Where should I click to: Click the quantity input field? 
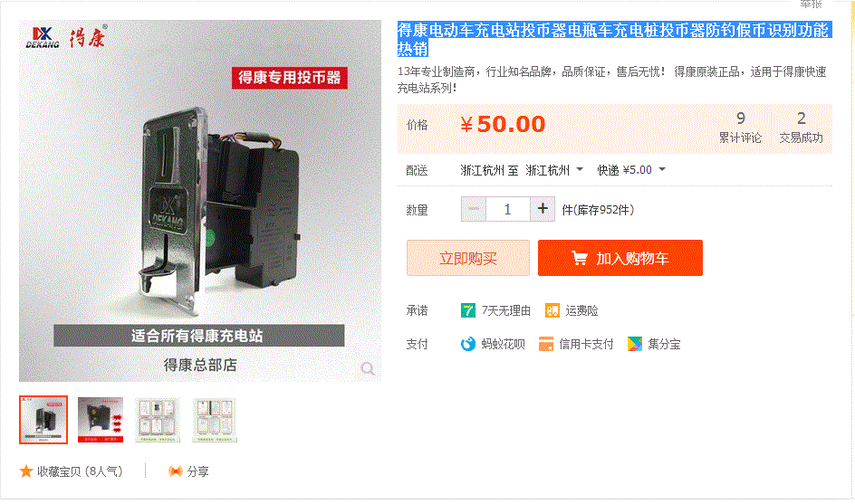point(507,209)
